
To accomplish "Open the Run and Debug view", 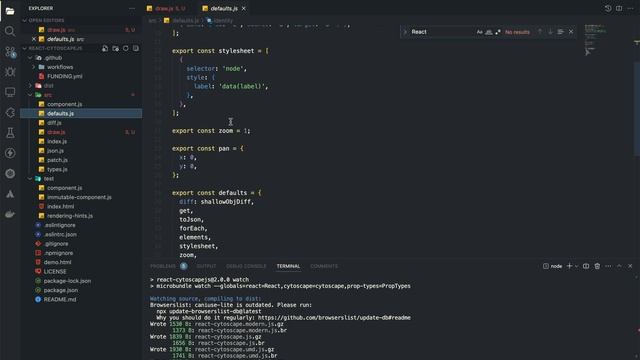I will (x=10, y=72).
